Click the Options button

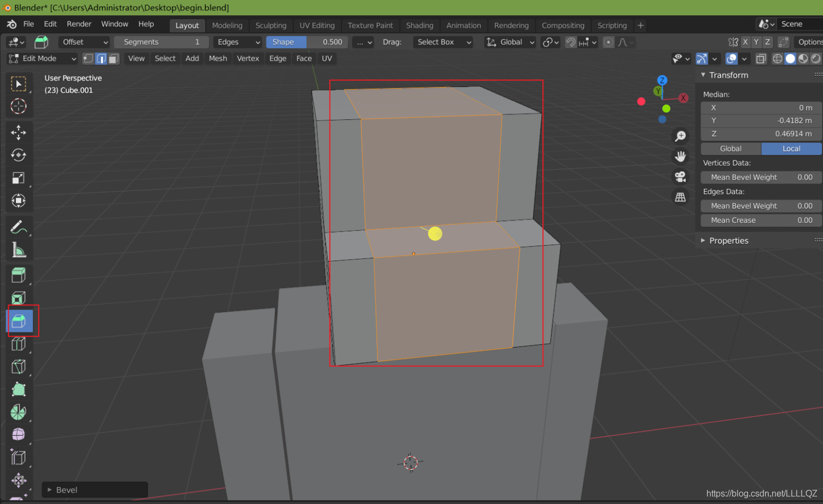(809, 42)
